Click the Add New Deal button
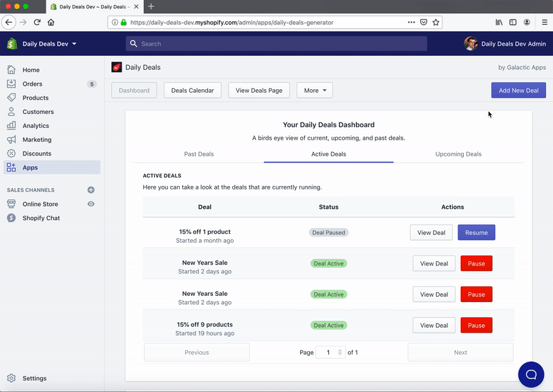 pos(518,91)
